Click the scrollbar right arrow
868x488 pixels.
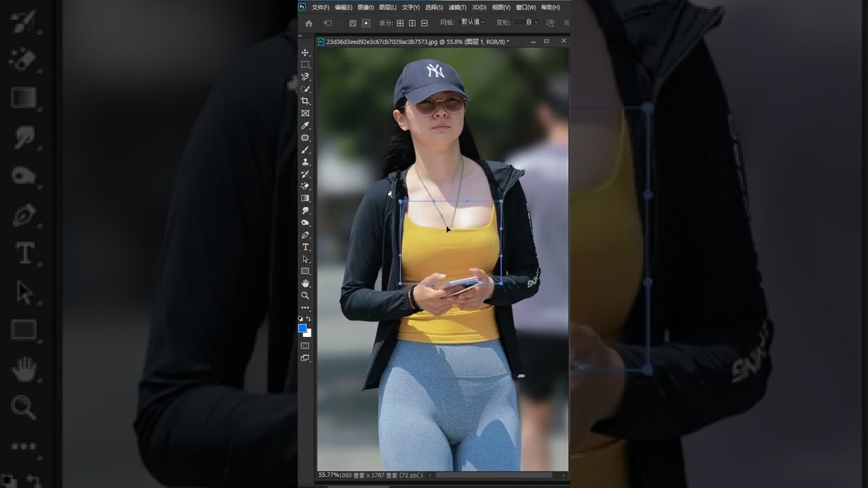coord(564,475)
